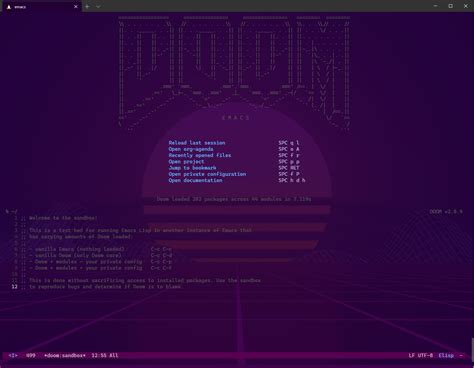Click the 'SPC f P' keybinding text
474x368 pixels.
289,174
